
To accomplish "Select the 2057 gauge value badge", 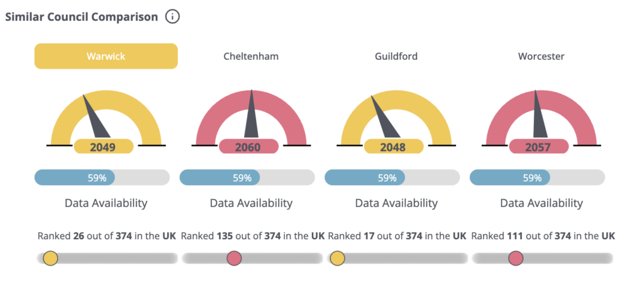I will point(538,147).
